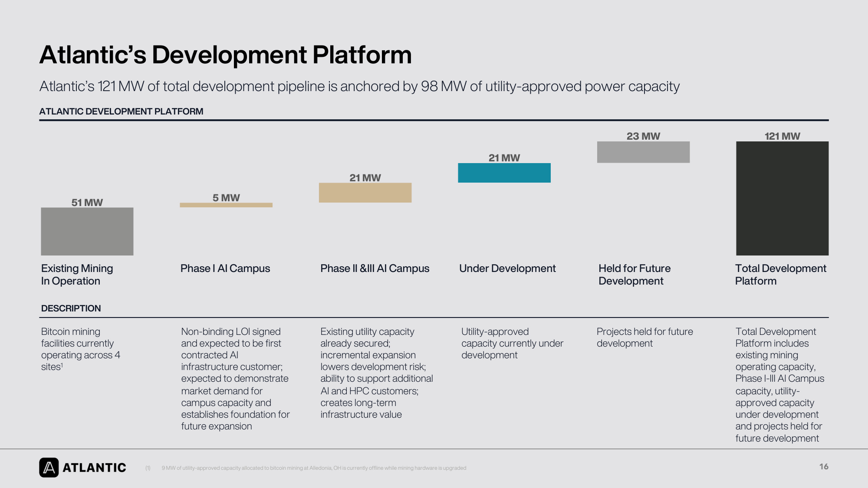Click the Total Development Platform label

pos(781,275)
